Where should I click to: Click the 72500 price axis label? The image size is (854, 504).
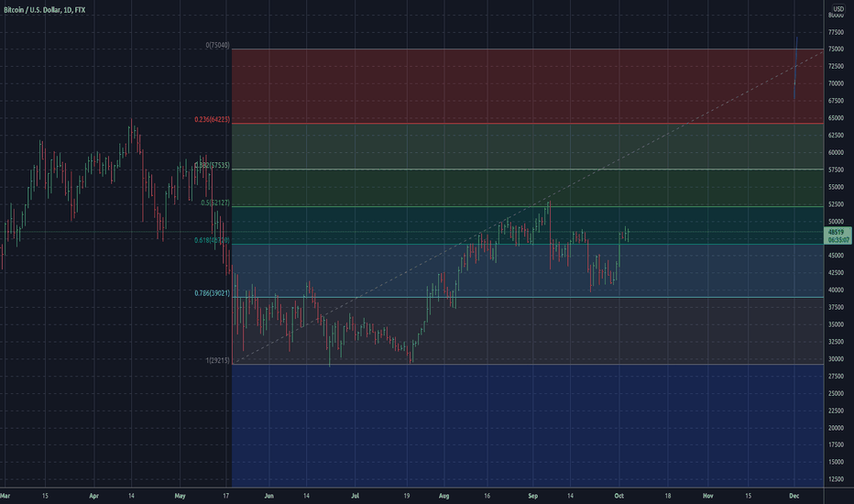coord(836,66)
